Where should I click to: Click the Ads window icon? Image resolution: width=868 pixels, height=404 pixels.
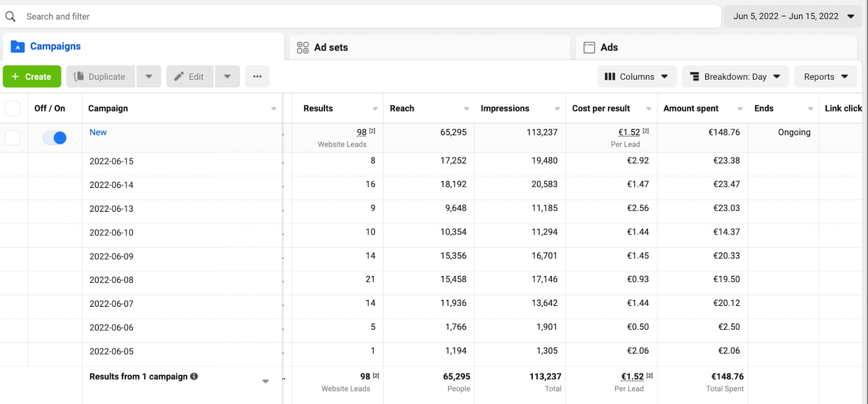(589, 48)
